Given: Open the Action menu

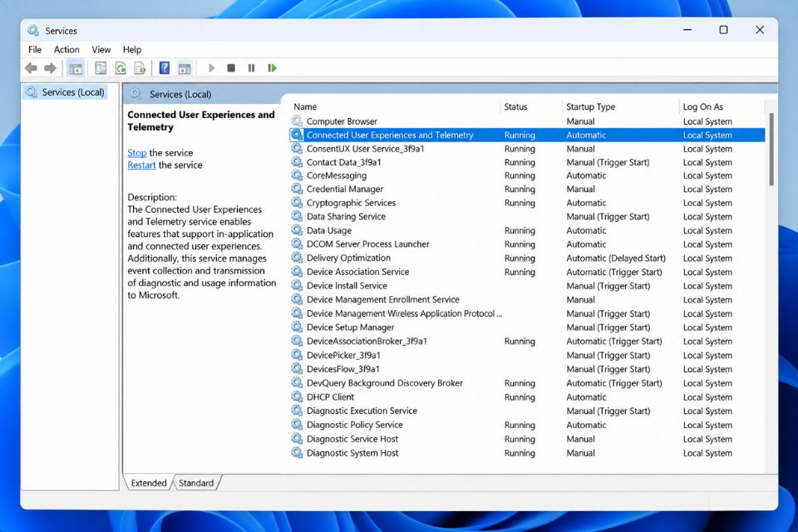Looking at the screenshot, I should click(x=66, y=49).
